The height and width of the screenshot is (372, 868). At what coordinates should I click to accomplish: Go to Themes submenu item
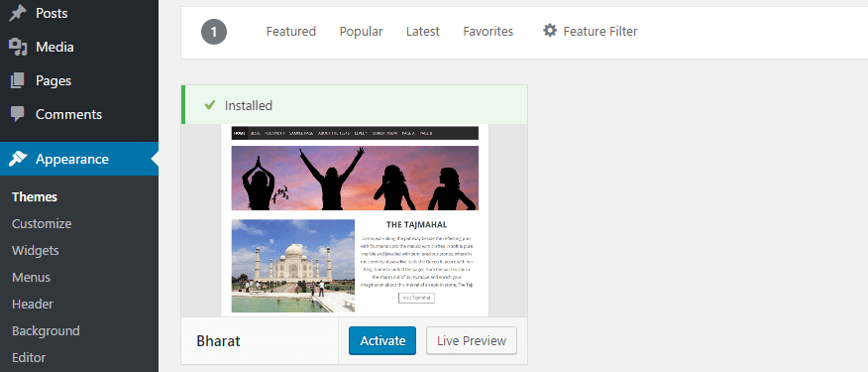35,196
